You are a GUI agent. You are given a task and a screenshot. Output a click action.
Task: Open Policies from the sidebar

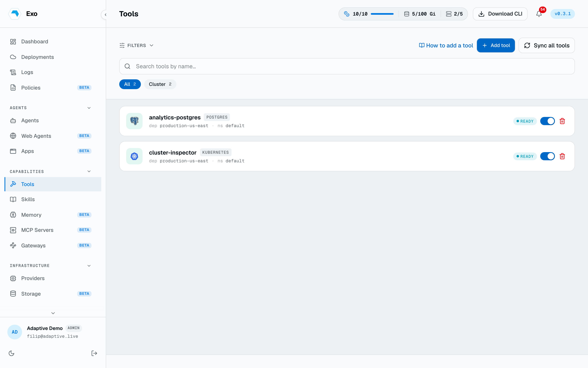pyautogui.click(x=53, y=88)
